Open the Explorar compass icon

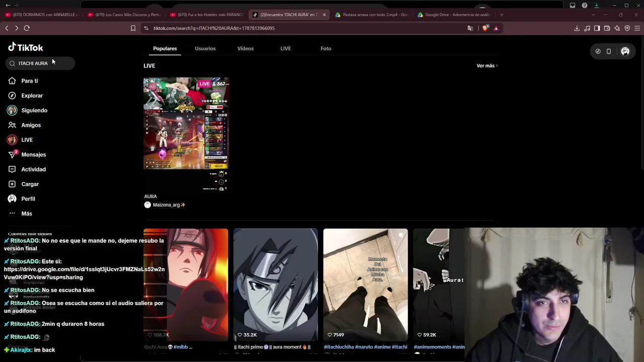click(12, 96)
